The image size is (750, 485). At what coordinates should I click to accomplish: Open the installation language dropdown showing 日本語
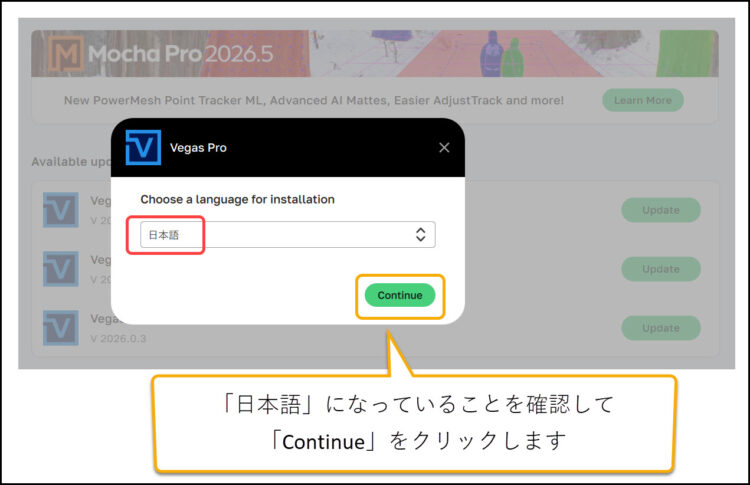tap(287, 234)
